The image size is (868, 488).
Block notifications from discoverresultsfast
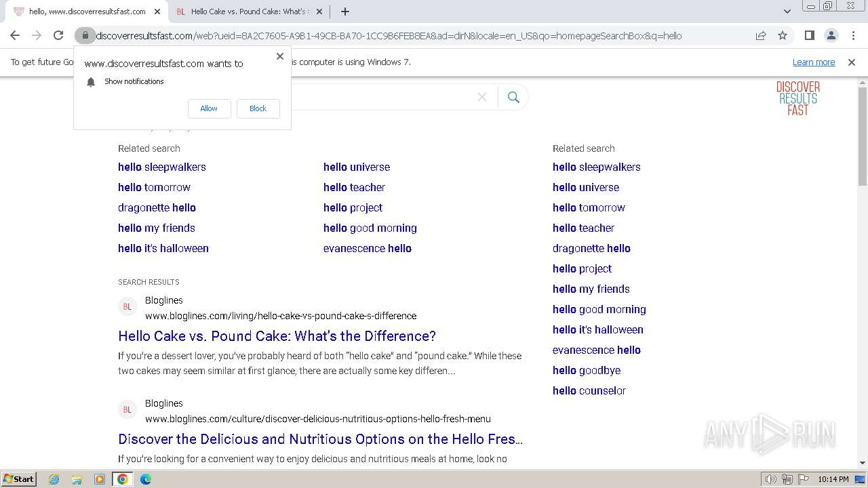[258, 108]
